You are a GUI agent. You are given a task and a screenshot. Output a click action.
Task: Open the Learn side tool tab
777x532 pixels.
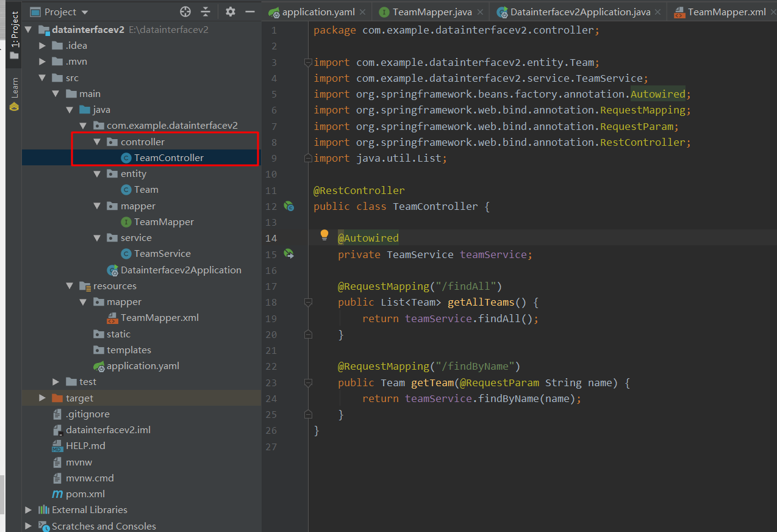point(14,94)
